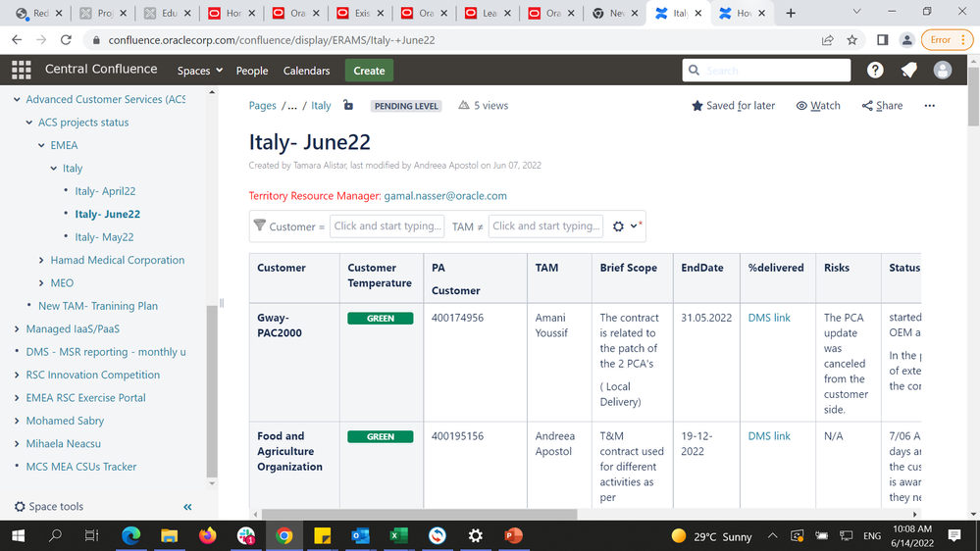
Task: Open the People menu
Action: pos(252,71)
